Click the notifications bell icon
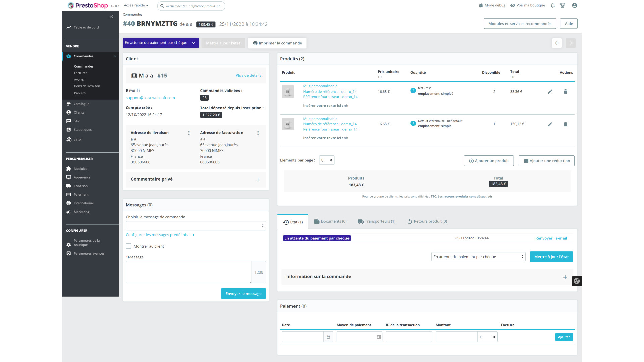 [553, 5]
